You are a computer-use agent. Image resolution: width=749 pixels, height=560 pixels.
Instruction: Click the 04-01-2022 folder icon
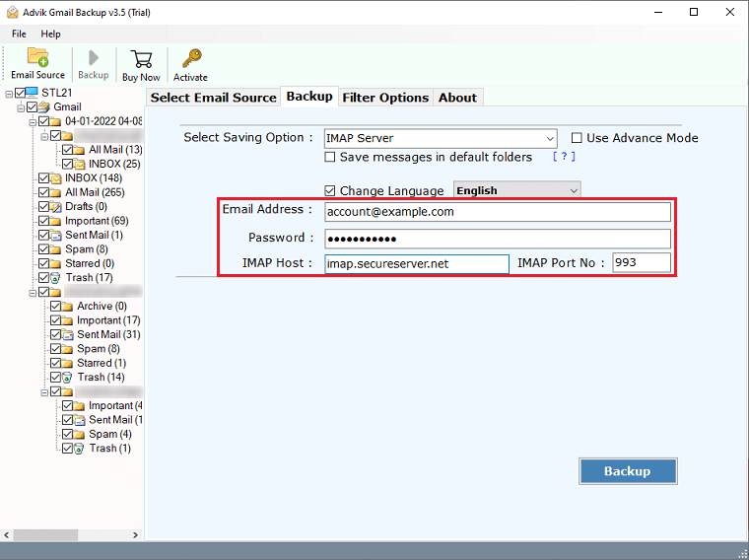coord(56,121)
